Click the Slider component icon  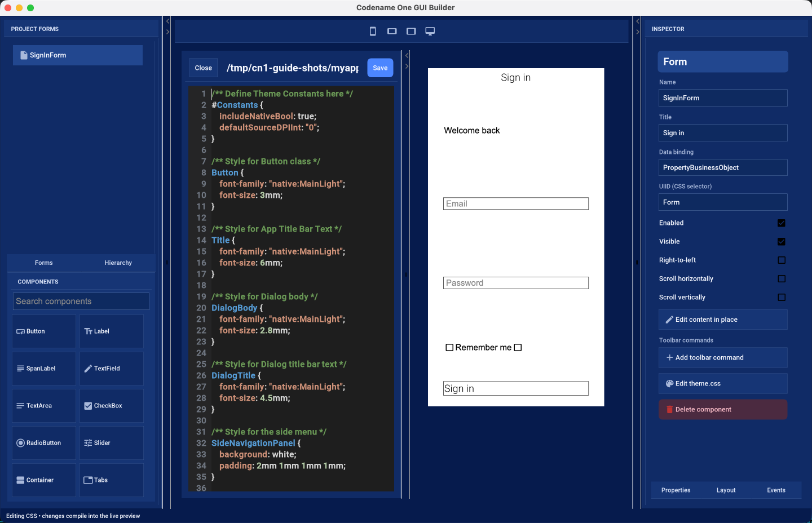point(88,443)
